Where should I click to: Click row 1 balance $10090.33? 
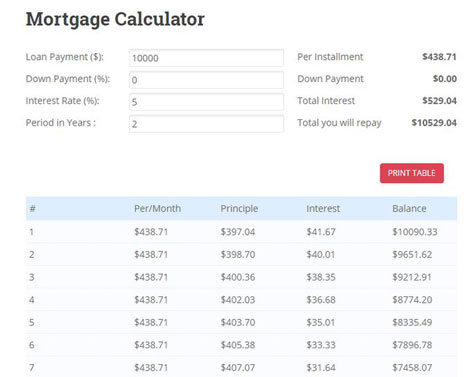click(x=415, y=232)
